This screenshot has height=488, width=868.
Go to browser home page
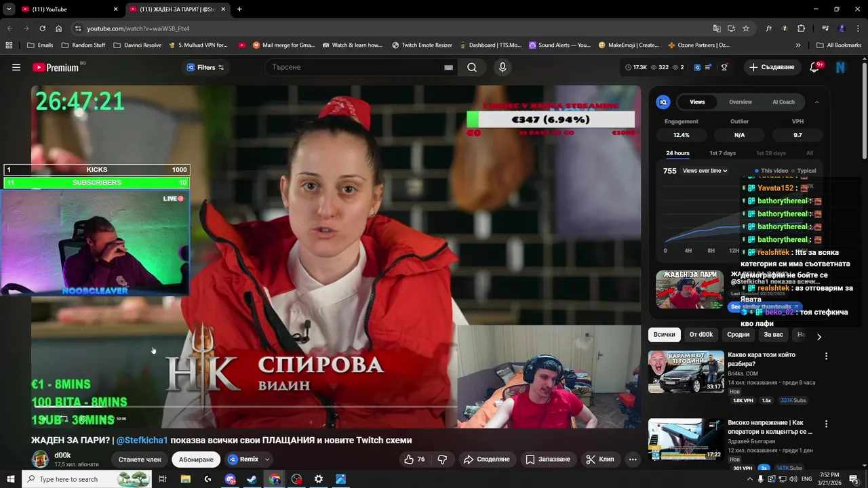(x=58, y=28)
